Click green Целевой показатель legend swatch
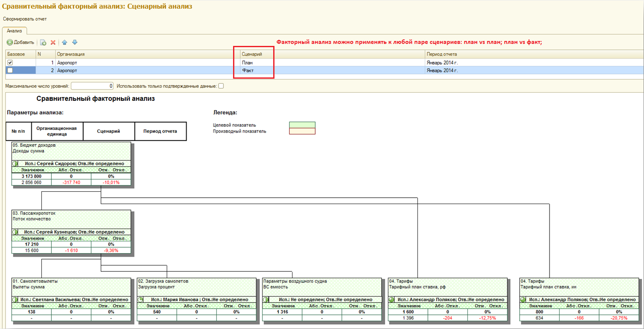This screenshot has width=644, height=329. (302, 125)
